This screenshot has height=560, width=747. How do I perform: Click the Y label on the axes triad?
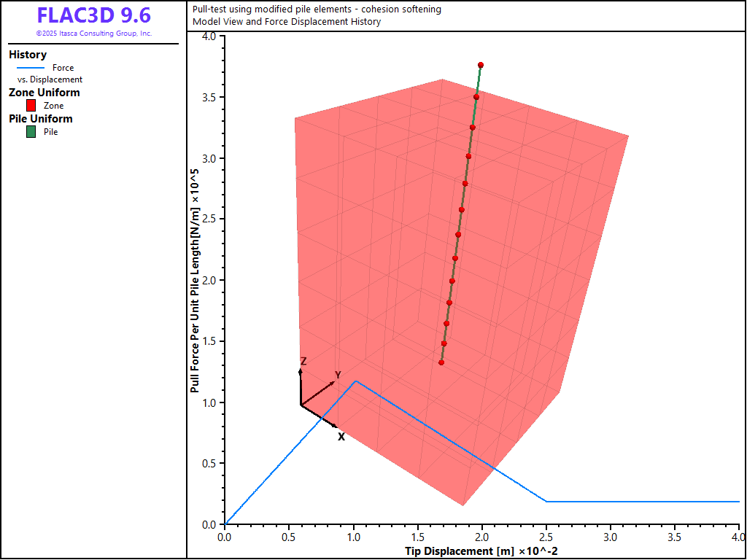click(338, 375)
